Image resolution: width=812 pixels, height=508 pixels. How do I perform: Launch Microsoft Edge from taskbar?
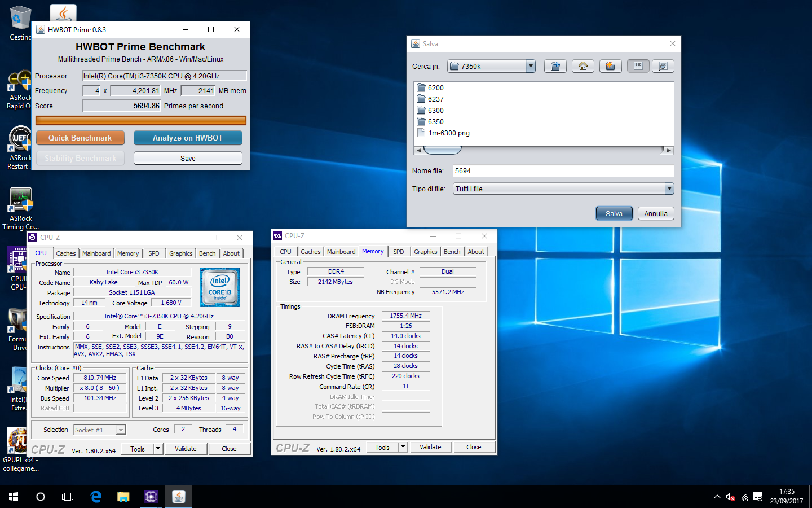coord(96,497)
